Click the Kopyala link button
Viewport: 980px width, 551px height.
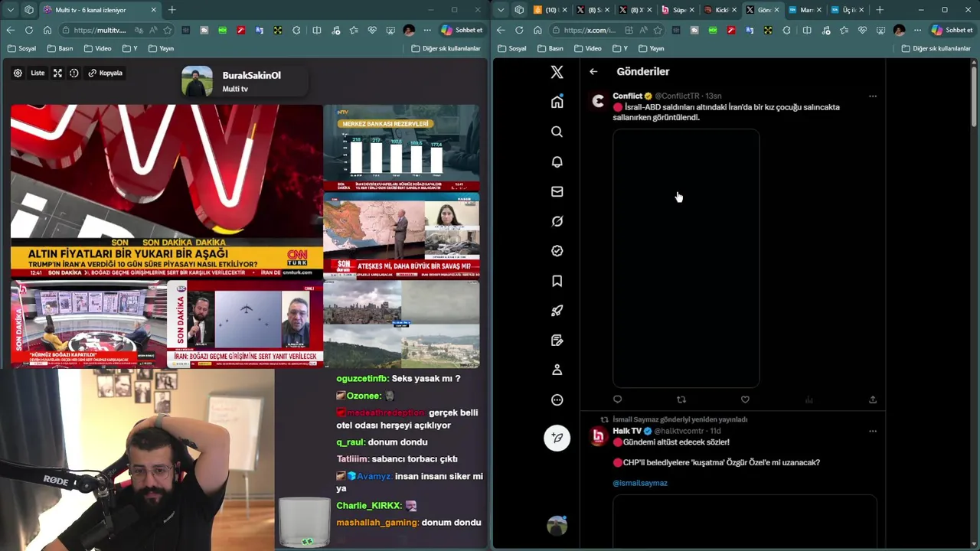pos(105,73)
